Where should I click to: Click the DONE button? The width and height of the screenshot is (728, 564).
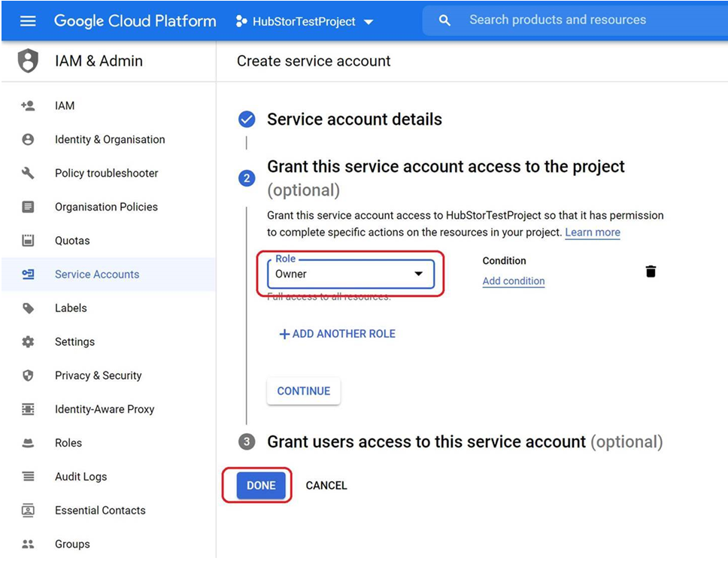pyautogui.click(x=261, y=486)
